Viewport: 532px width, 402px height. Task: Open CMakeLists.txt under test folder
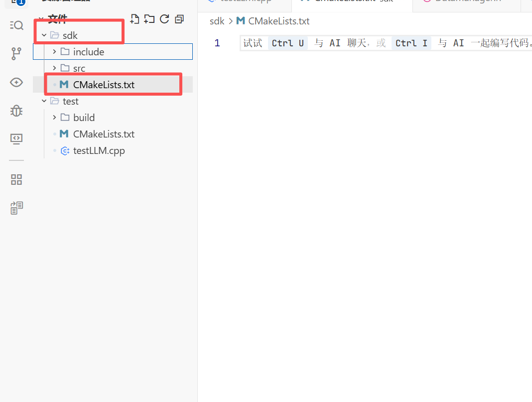[x=113, y=134]
